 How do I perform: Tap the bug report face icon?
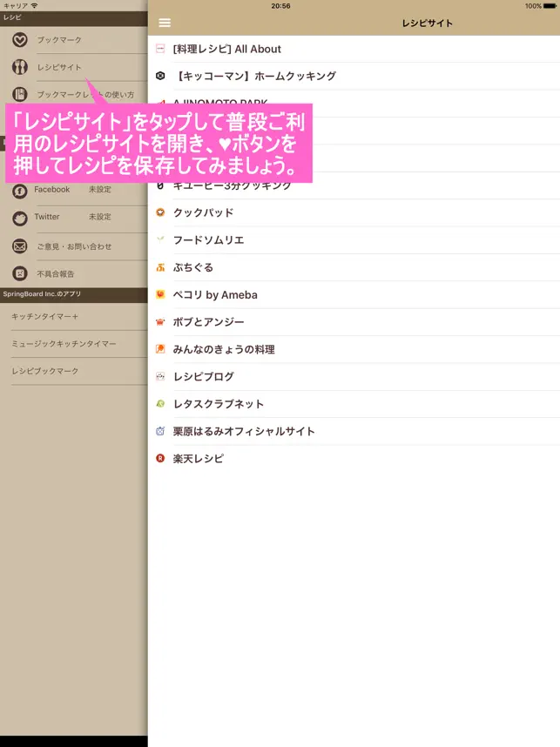click(x=19, y=273)
